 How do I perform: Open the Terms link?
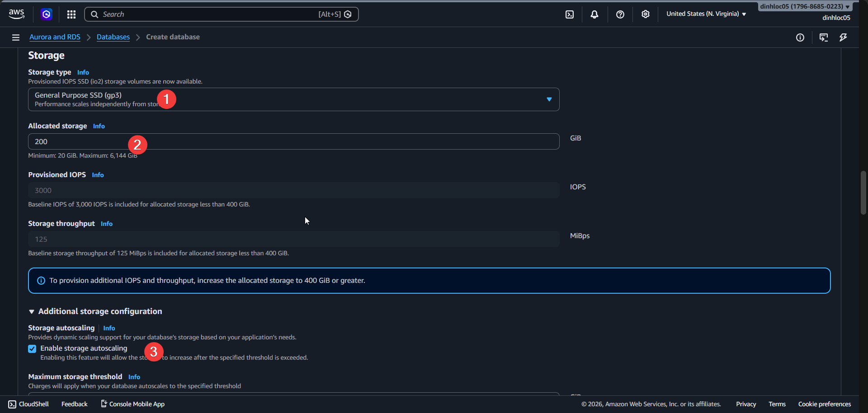[777, 404]
